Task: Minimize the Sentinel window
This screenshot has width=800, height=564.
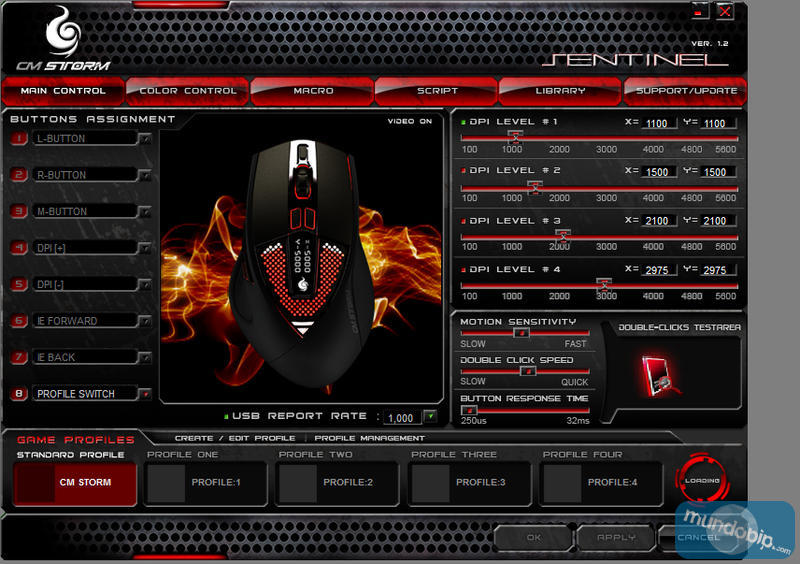Action: pyautogui.click(x=699, y=11)
